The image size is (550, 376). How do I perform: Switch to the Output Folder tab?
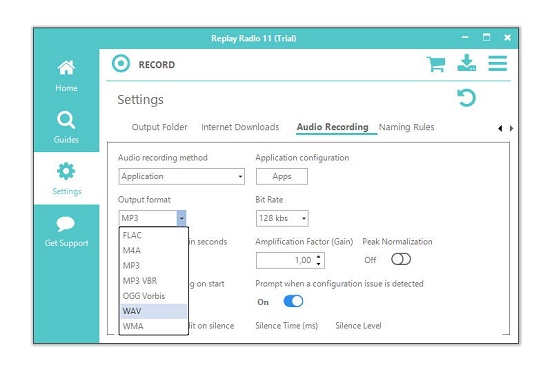click(159, 127)
